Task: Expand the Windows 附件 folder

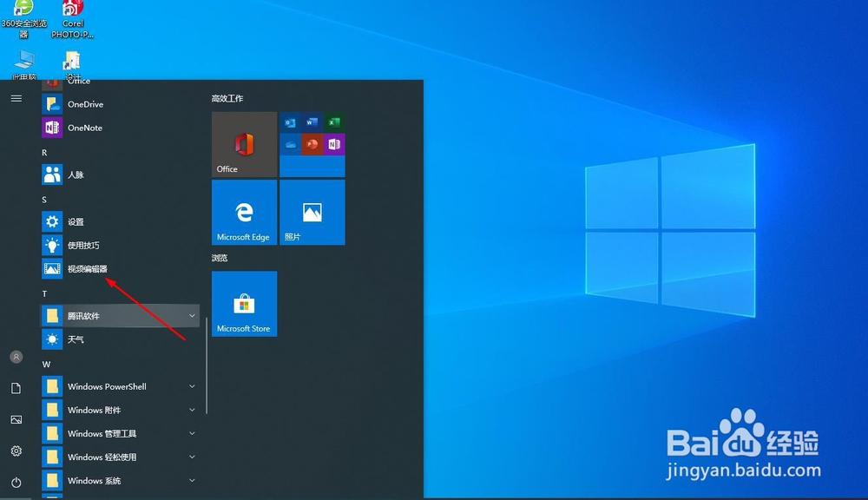Action: click(x=192, y=410)
